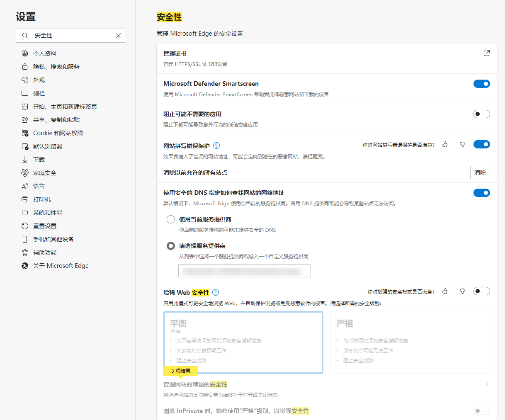Viewport: 505px width, 420px height.
Task: Click the 清除 button
Action: click(x=480, y=172)
